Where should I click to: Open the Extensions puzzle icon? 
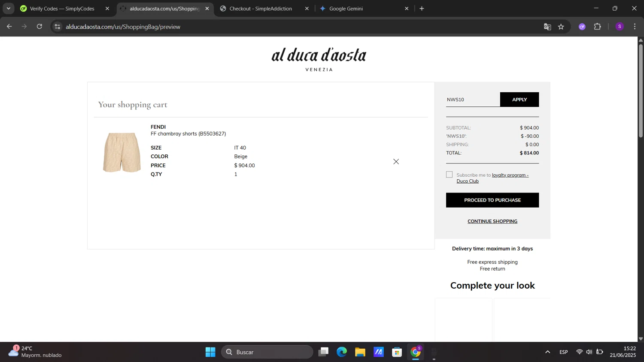(x=598, y=27)
